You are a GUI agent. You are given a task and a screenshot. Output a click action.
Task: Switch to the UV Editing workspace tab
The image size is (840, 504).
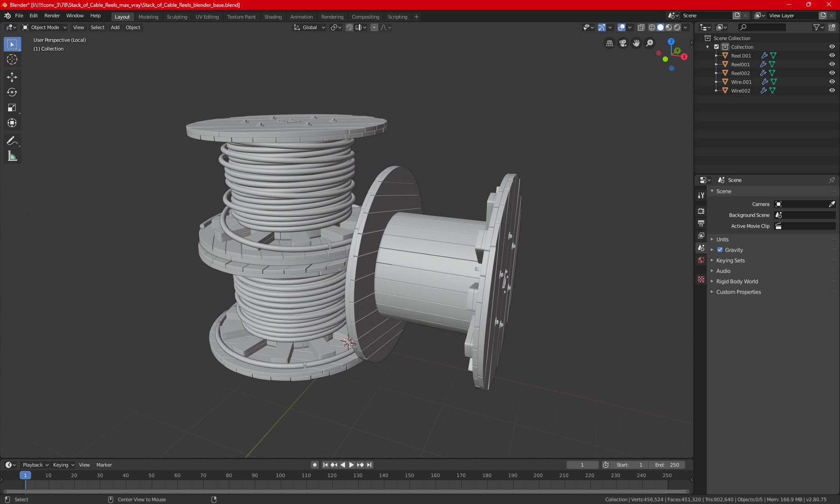207,17
